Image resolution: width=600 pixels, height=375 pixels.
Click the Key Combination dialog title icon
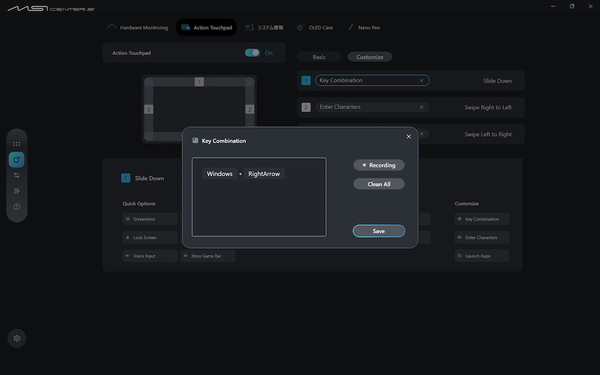click(195, 140)
